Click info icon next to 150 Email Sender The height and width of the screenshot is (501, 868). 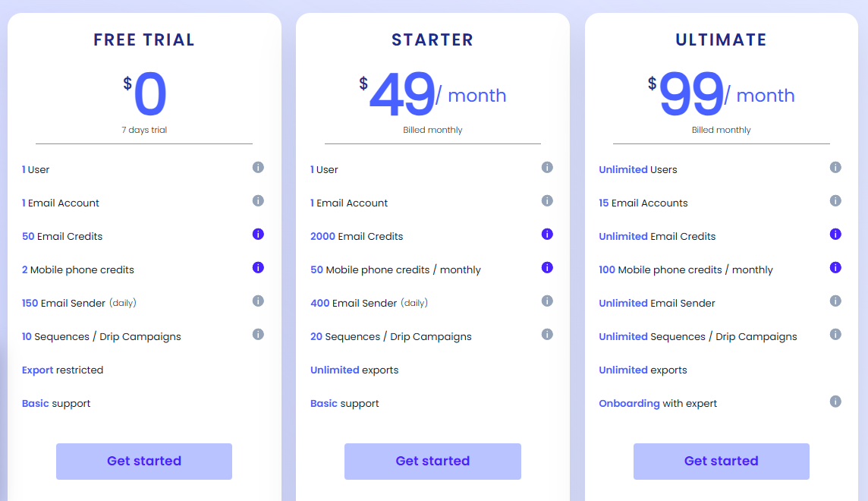pos(258,301)
